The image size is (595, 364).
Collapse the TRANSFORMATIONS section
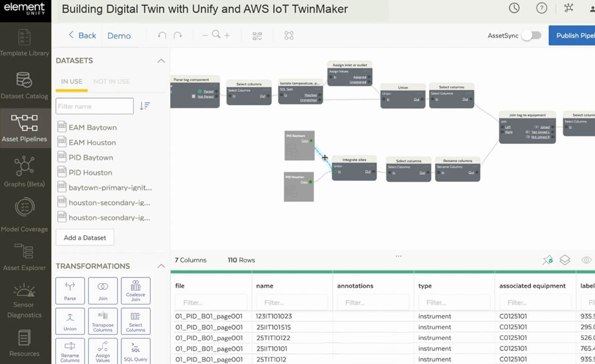coord(161,266)
